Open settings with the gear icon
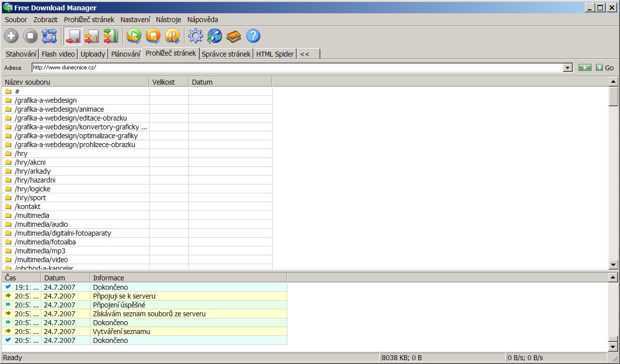620x364 pixels. [x=196, y=36]
